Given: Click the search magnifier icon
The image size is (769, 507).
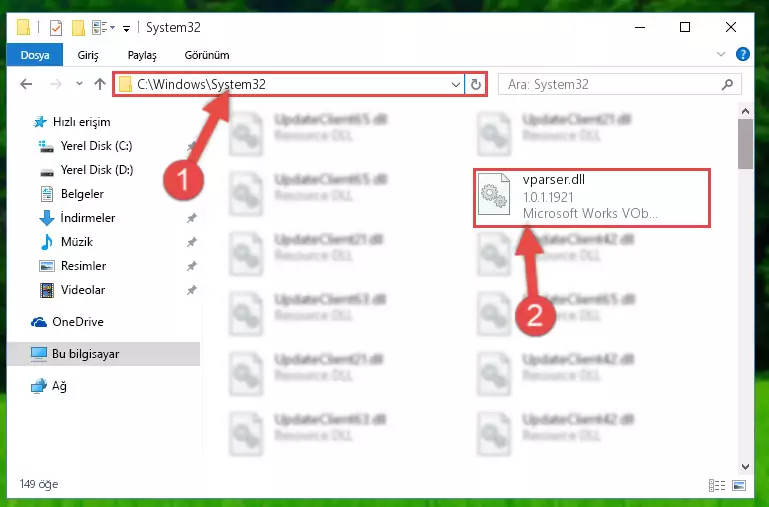Looking at the screenshot, I should pyautogui.click(x=727, y=84).
